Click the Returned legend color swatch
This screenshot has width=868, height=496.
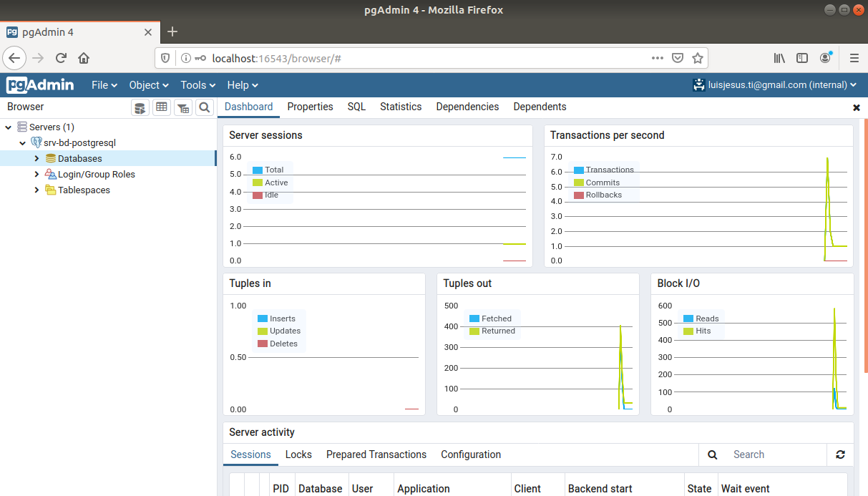[x=474, y=331]
